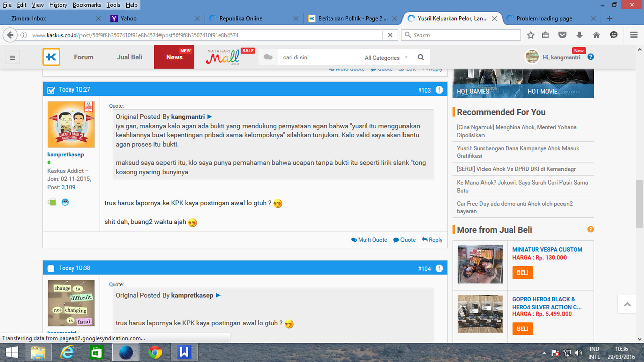The width and height of the screenshot is (644, 362).
Task: Show hidden system tray icons arrow
Action: 544,353
